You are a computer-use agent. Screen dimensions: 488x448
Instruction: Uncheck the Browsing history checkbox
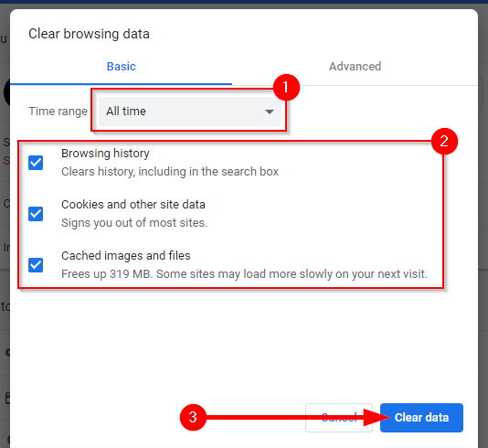tap(36, 163)
